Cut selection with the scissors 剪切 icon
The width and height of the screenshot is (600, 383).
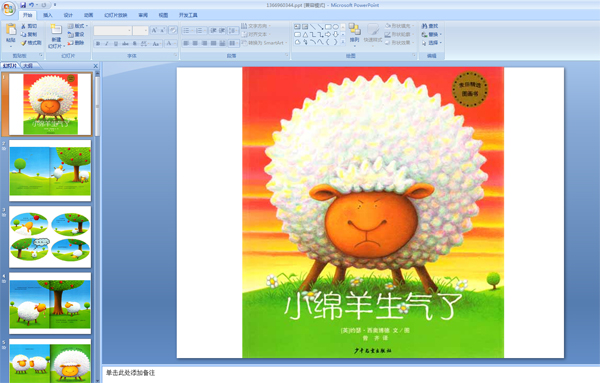click(29, 26)
